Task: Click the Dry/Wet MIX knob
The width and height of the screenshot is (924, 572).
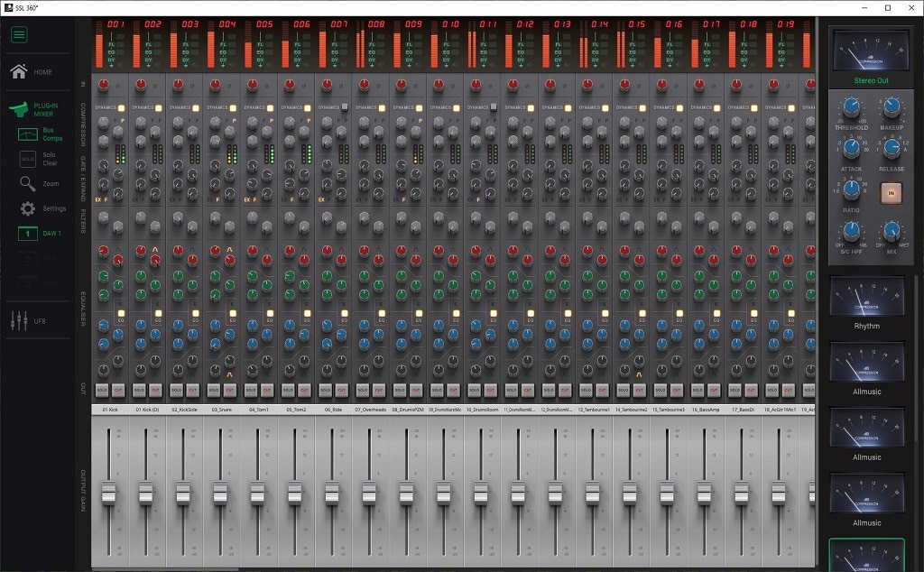Action: [x=892, y=230]
